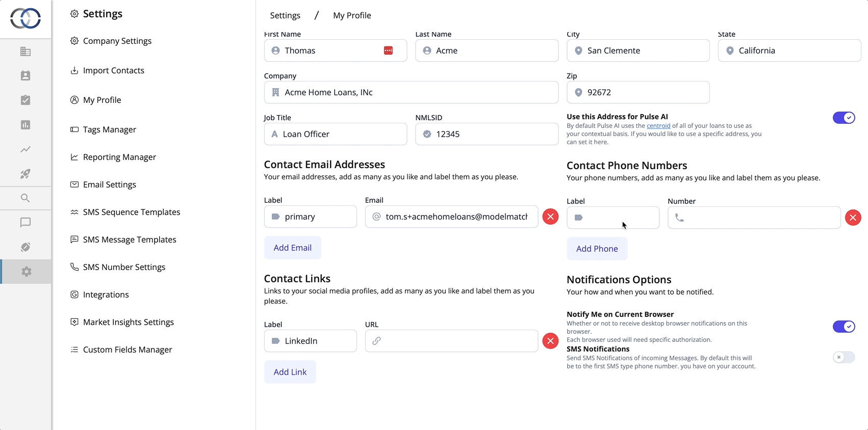Click the bar chart sidebar icon
Viewport: 868px width, 430px height.
click(25, 125)
